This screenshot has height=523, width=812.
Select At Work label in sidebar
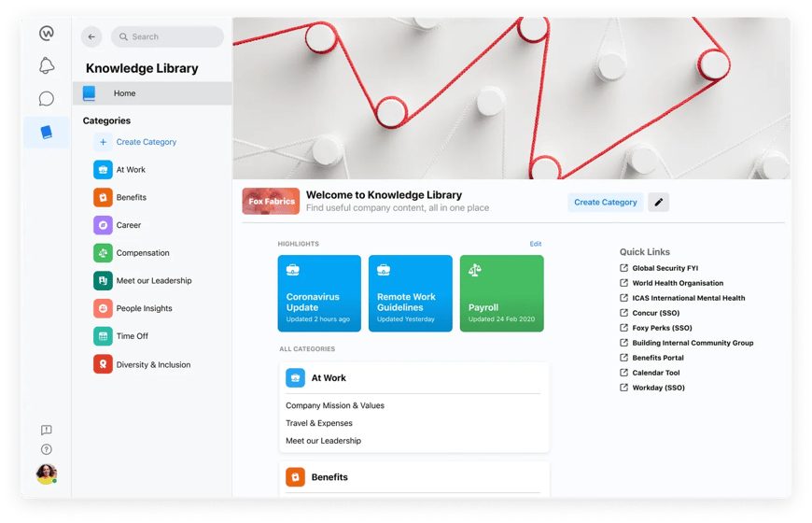131,169
